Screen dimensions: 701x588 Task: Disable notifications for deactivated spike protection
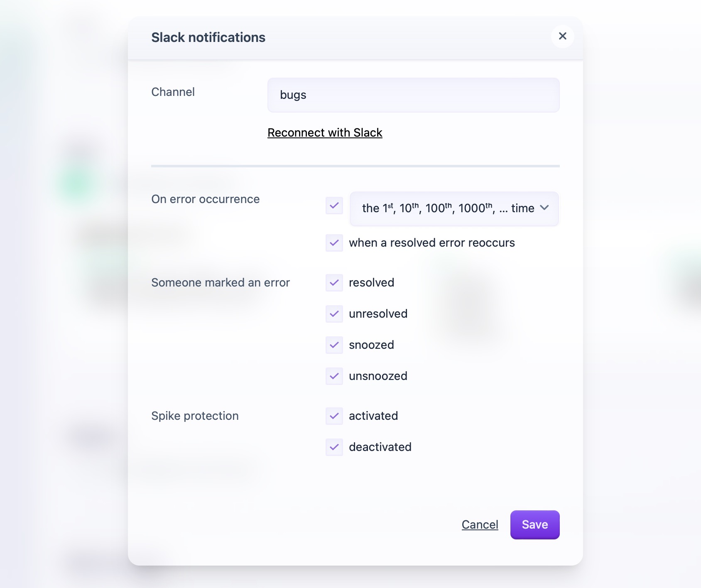click(334, 447)
